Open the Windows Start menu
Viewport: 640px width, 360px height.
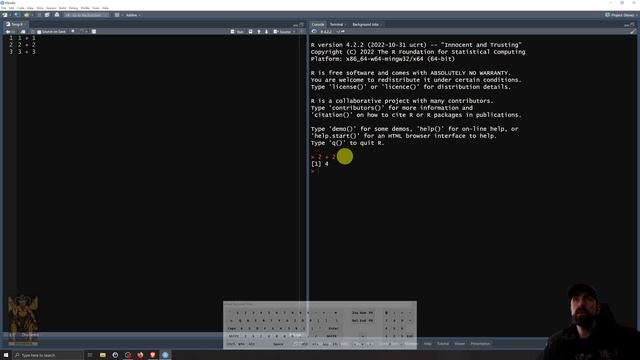pyautogui.click(x=6, y=355)
